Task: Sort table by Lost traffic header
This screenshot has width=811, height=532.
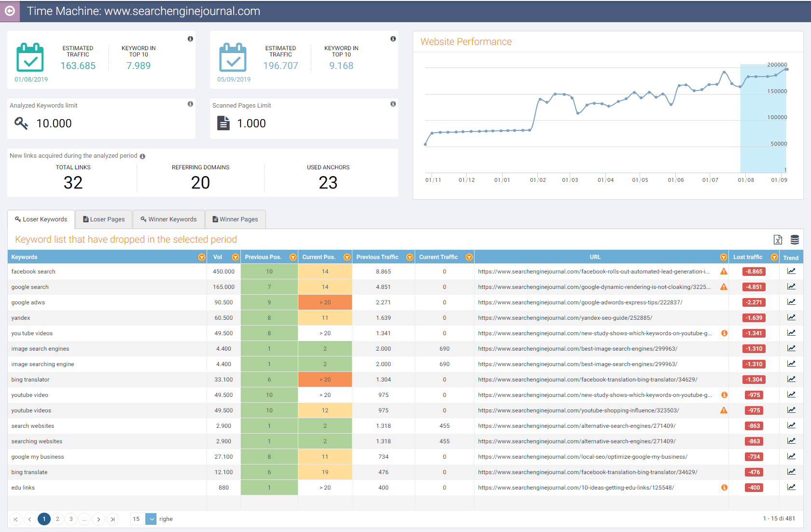Action: 748,257
